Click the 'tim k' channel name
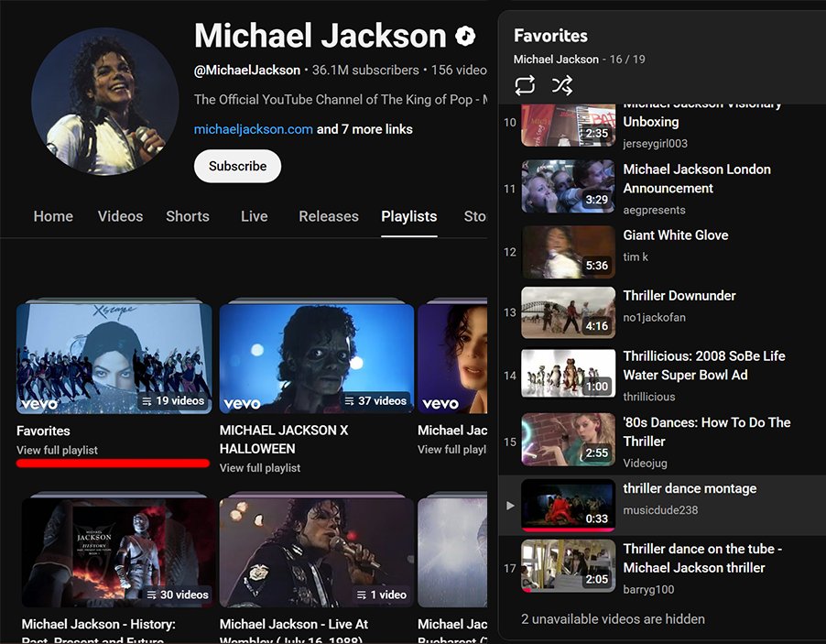 click(x=636, y=257)
